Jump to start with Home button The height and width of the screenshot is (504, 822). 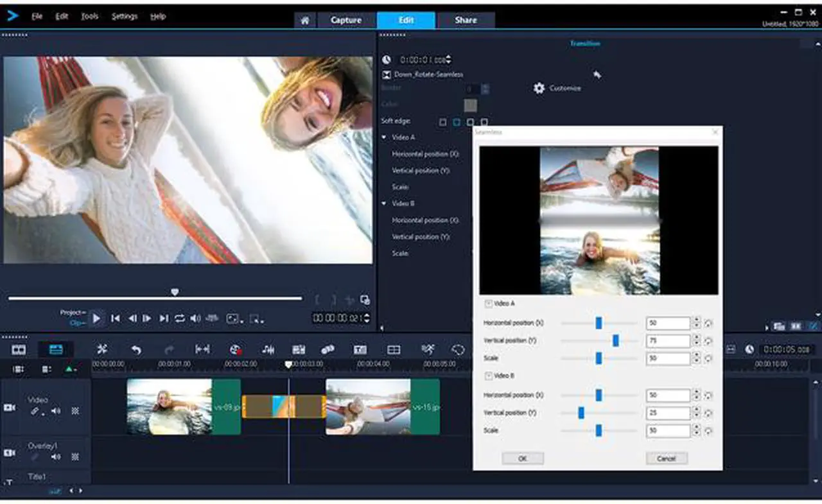pos(116,318)
